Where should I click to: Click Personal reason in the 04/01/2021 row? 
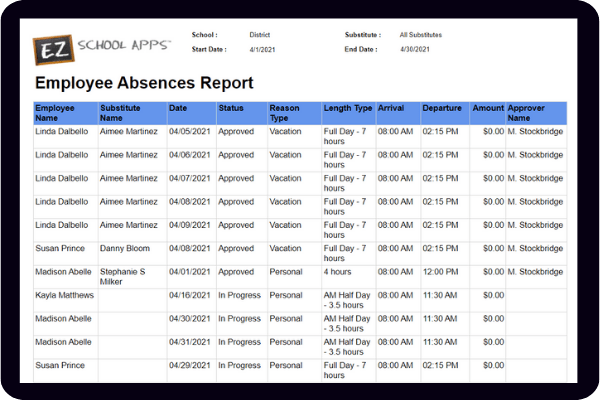coord(286,271)
